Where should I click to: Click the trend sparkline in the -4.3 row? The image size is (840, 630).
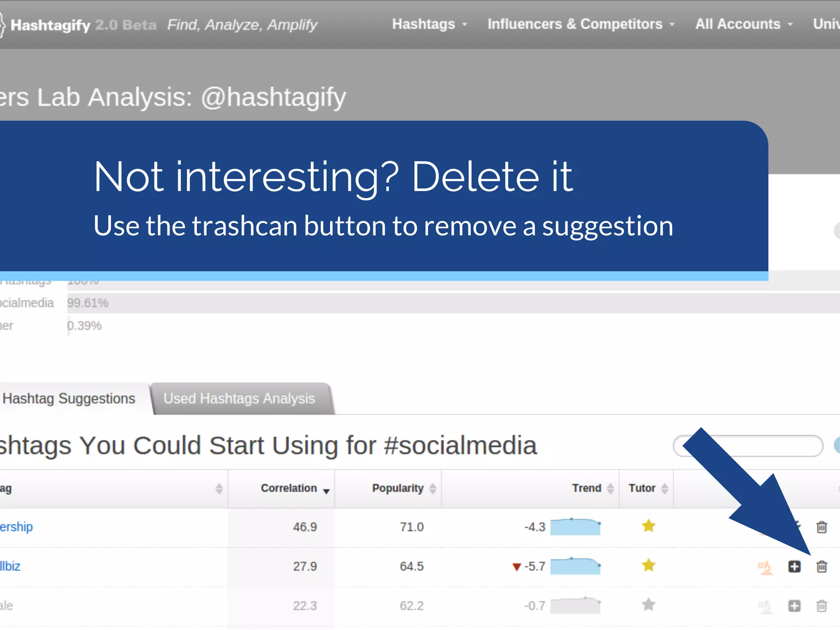(575, 527)
